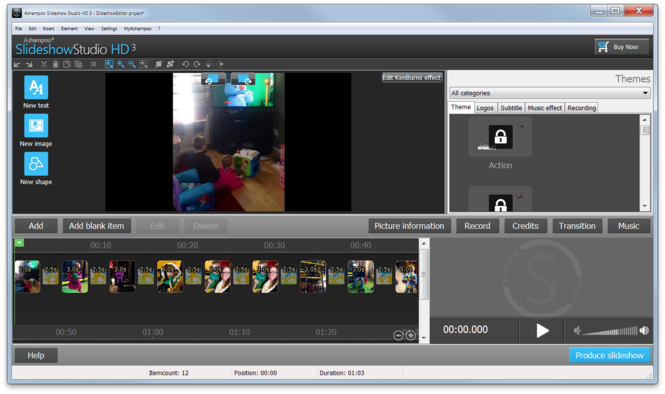
Task: Click the Add button
Action: click(x=36, y=226)
